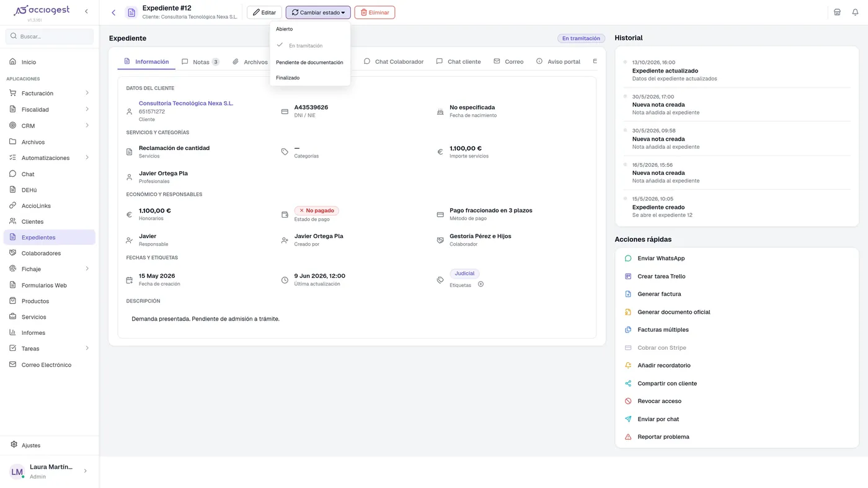Switch to the Notas tab
This screenshot has height=488, width=868.
tap(200, 62)
